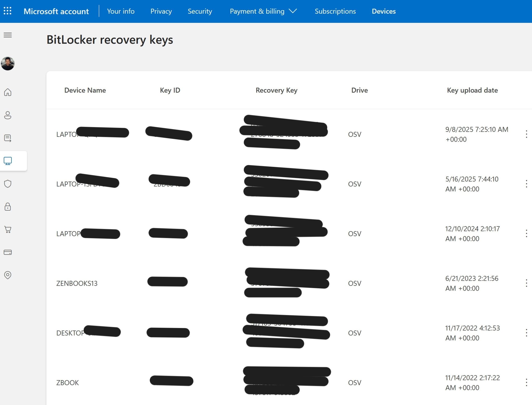
Task: Open more options for ZBOOK row
Action: [x=526, y=382]
